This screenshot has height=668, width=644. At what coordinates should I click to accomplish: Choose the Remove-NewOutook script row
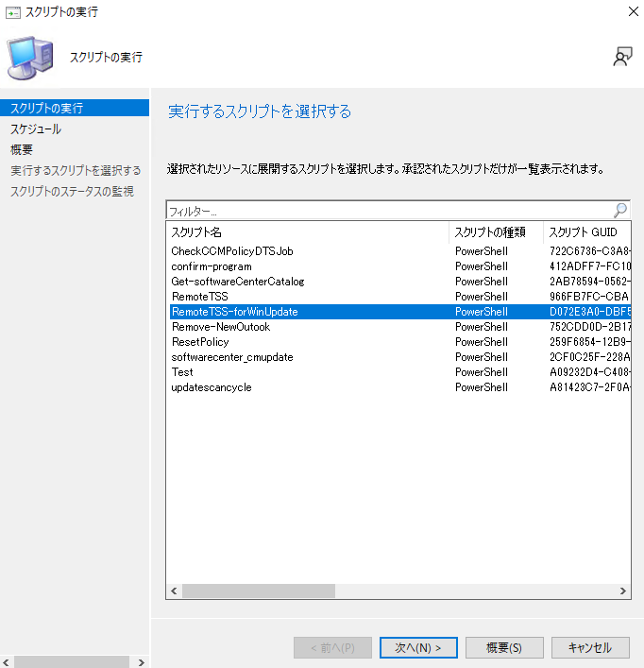click(x=220, y=327)
